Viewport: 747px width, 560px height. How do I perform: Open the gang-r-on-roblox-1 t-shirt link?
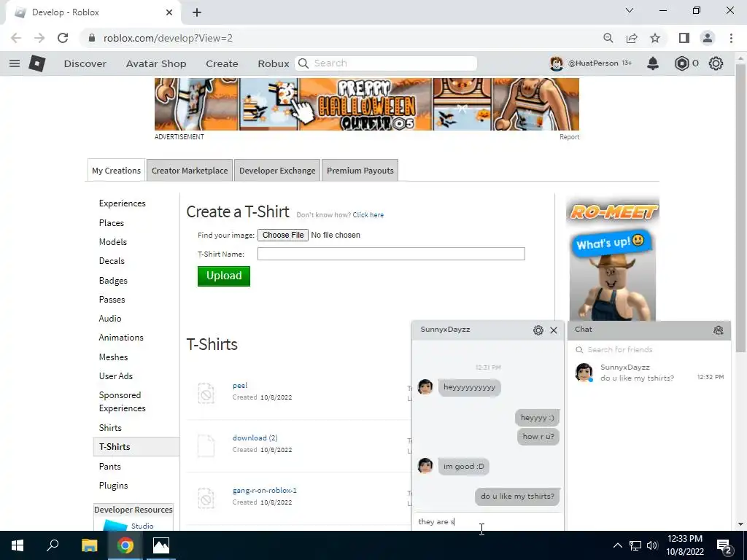(264, 490)
